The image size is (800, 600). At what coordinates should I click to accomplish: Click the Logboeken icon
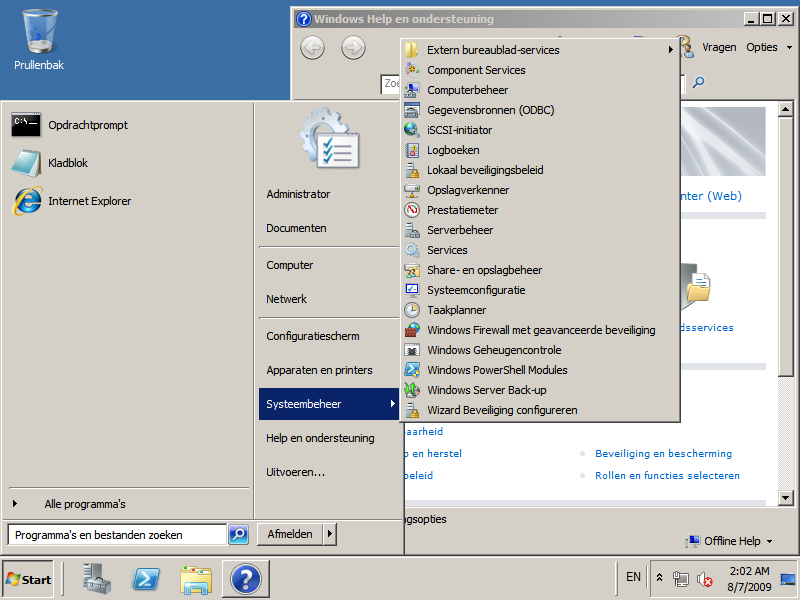coord(412,150)
